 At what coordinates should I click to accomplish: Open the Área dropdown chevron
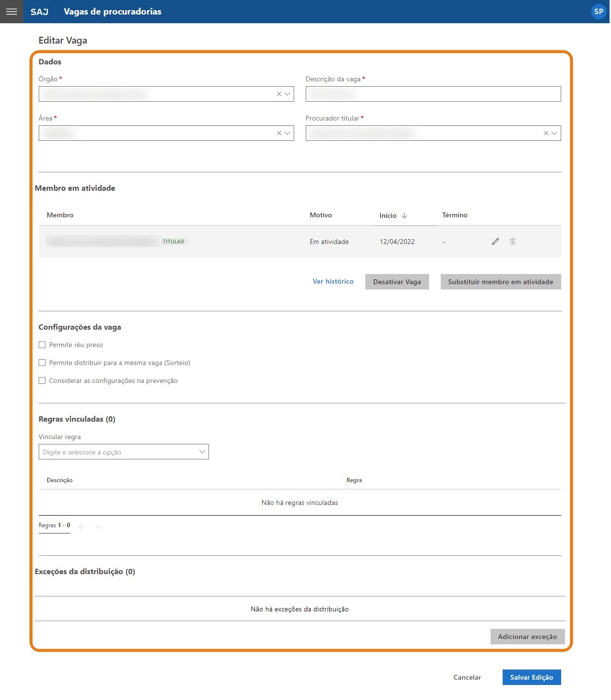(x=288, y=133)
